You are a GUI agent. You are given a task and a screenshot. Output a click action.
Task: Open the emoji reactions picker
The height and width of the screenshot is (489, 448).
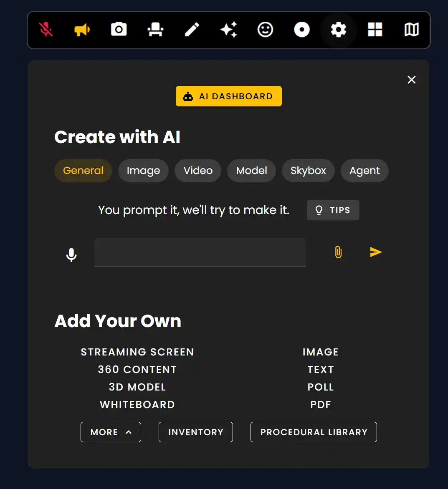point(265,30)
